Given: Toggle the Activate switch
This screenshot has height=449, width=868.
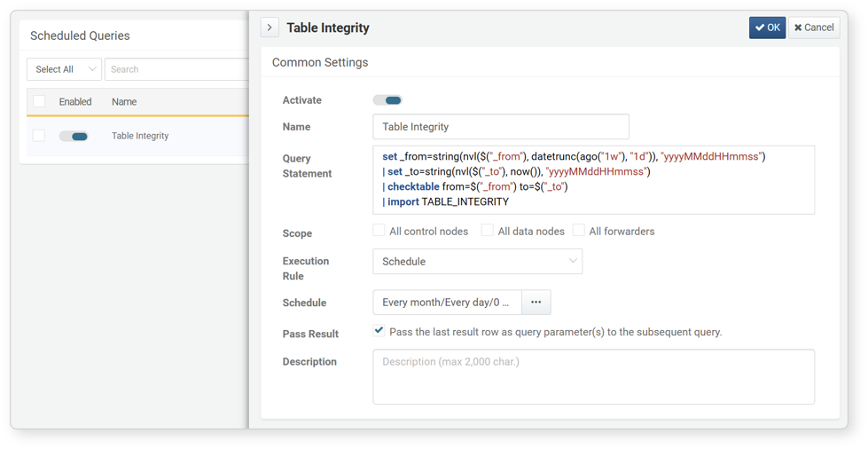Looking at the screenshot, I should coord(387,100).
